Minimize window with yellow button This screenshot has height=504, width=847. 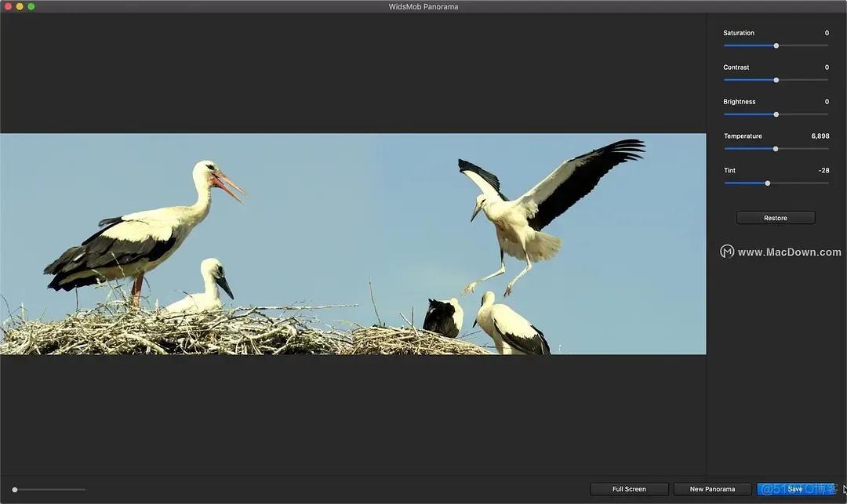(x=20, y=6)
